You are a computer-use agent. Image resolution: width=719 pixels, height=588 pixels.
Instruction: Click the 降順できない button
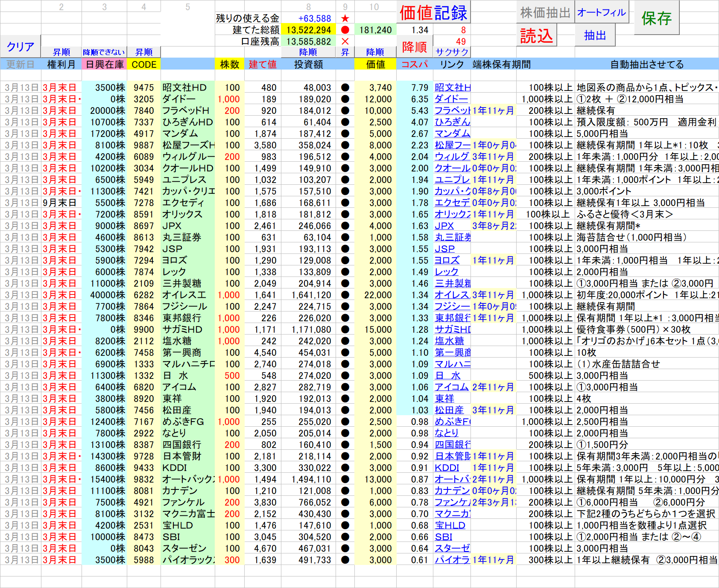pos(104,52)
